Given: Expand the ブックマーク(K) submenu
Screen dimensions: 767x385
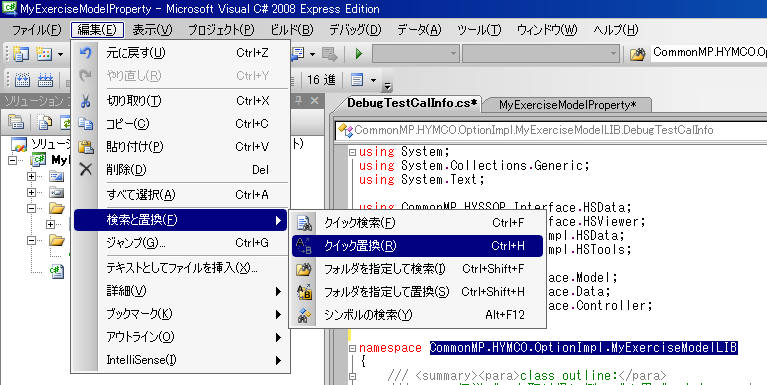Looking at the screenshot, I should pyautogui.click(x=181, y=314).
